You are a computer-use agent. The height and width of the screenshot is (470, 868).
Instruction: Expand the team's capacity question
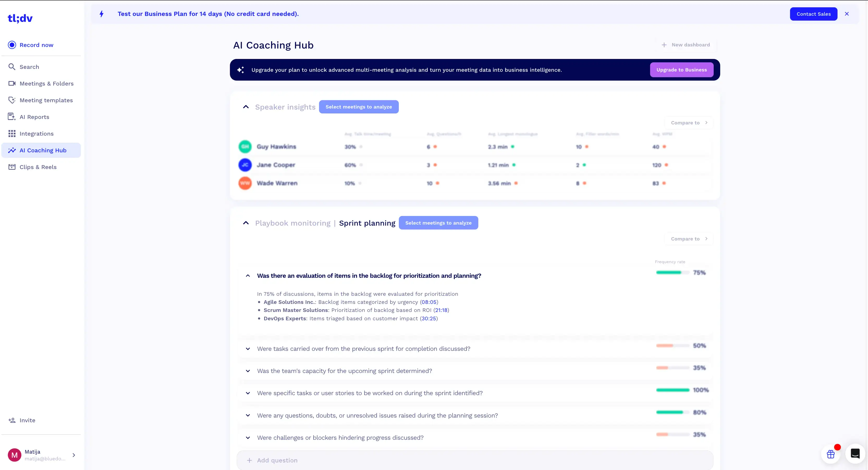[x=248, y=371]
